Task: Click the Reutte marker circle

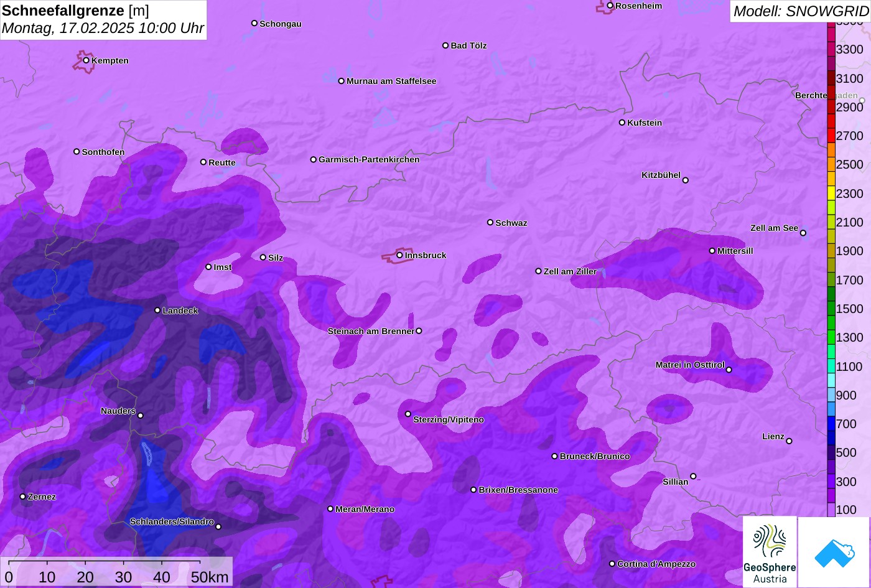Action: (203, 162)
